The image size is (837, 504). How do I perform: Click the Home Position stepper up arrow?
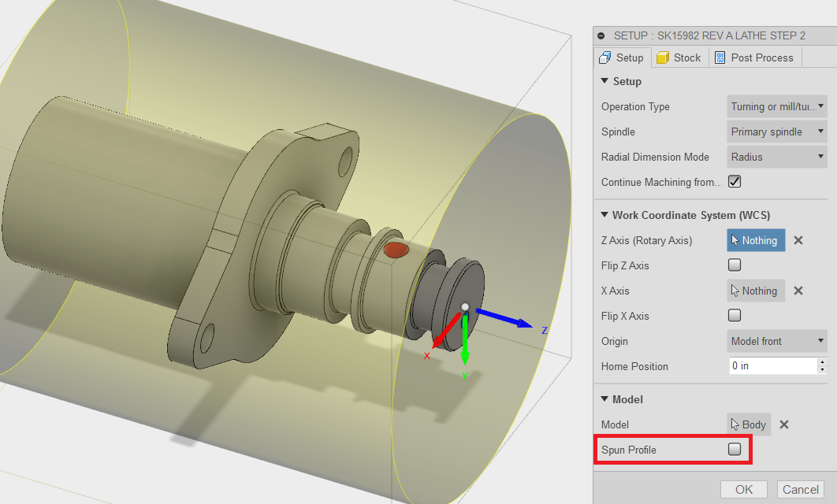[x=823, y=361]
